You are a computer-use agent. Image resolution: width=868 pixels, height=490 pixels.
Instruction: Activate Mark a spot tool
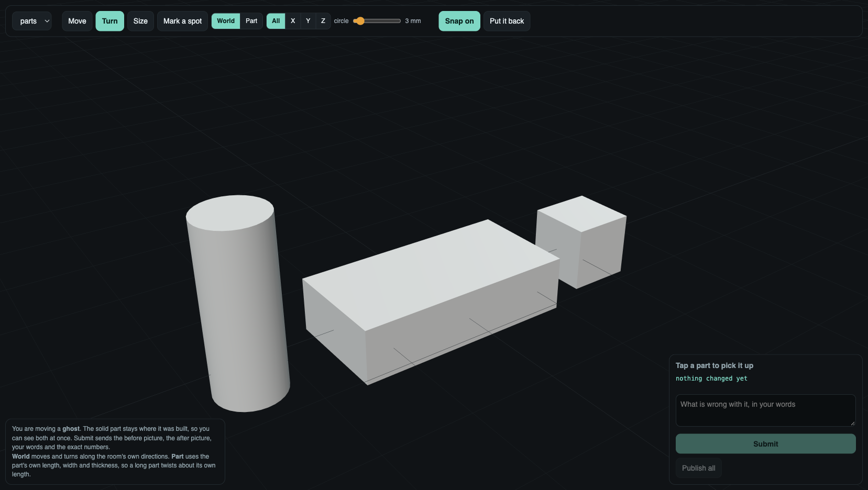click(x=182, y=21)
